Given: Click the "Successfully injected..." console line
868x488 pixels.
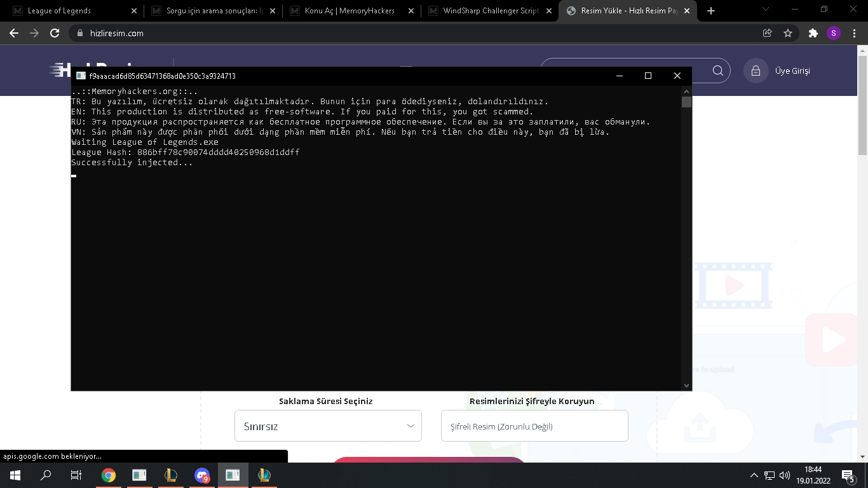Looking at the screenshot, I should point(132,163).
